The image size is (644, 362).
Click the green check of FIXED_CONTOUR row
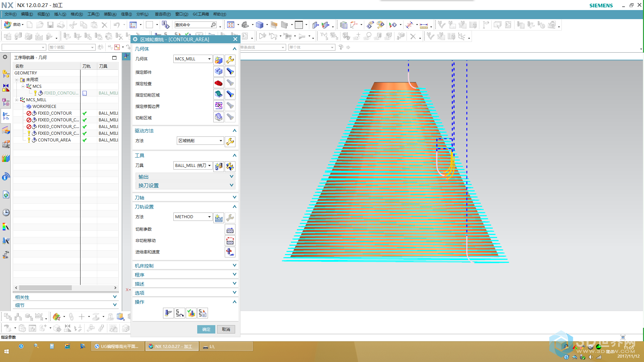[85, 113]
